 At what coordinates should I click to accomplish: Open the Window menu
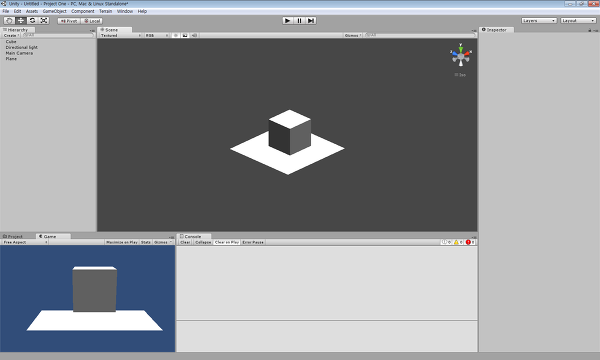125,11
